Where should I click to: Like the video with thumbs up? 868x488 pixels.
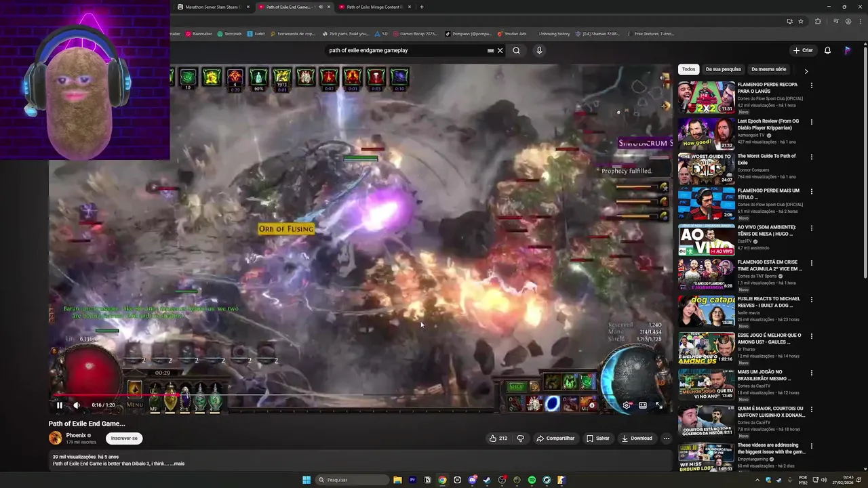tap(498, 439)
